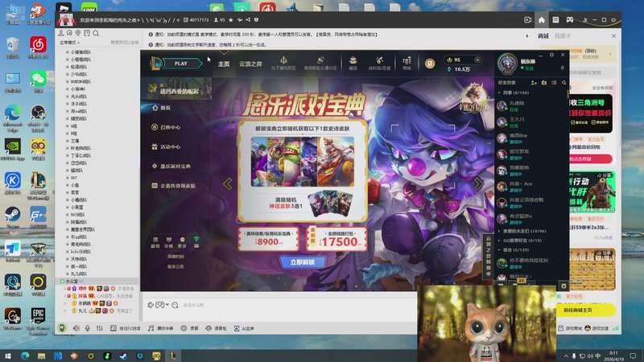Click the search icon above channel list
The width and height of the screenshot is (644, 362).
[96, 33]
